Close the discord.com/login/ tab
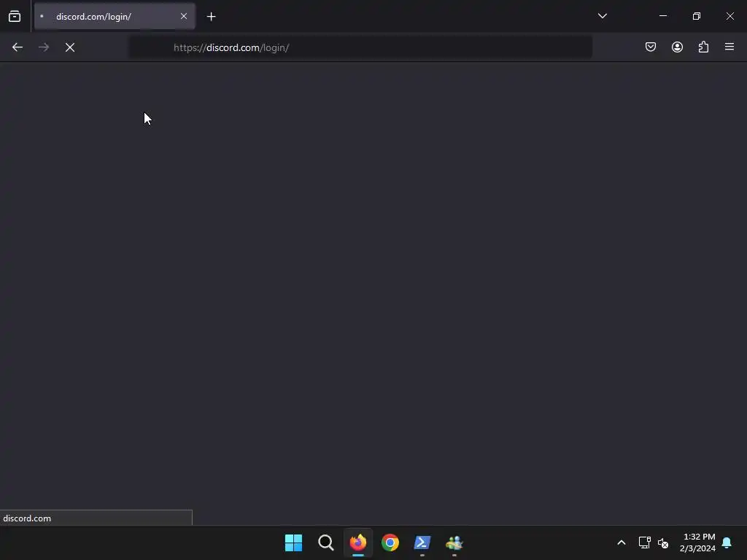 (183, 16)
